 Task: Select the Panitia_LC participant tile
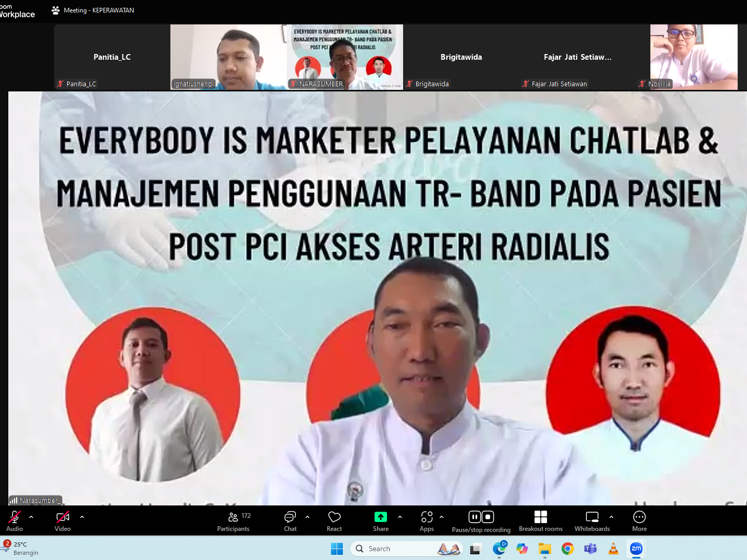pos(112,57)
